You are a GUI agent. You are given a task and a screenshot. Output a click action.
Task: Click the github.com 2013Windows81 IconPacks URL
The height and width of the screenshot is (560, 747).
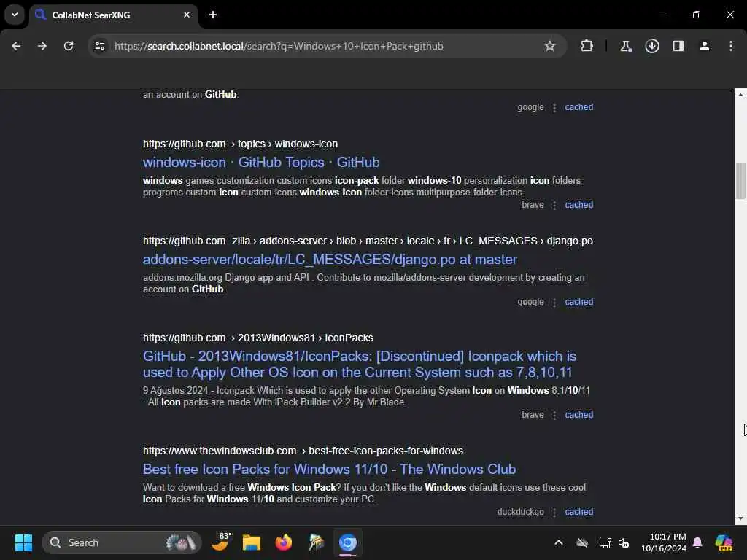(258, 338)
